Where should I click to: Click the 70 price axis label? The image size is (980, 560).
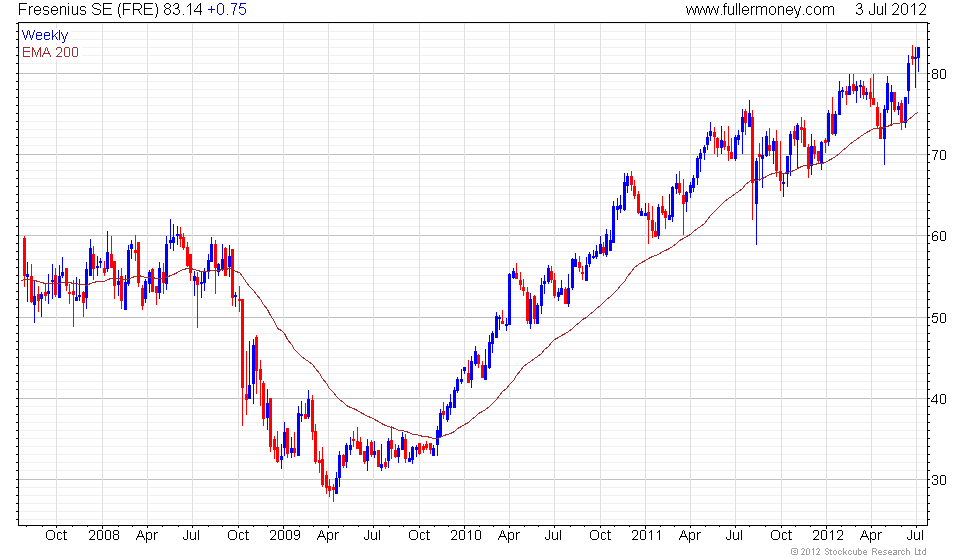[939, 156]
